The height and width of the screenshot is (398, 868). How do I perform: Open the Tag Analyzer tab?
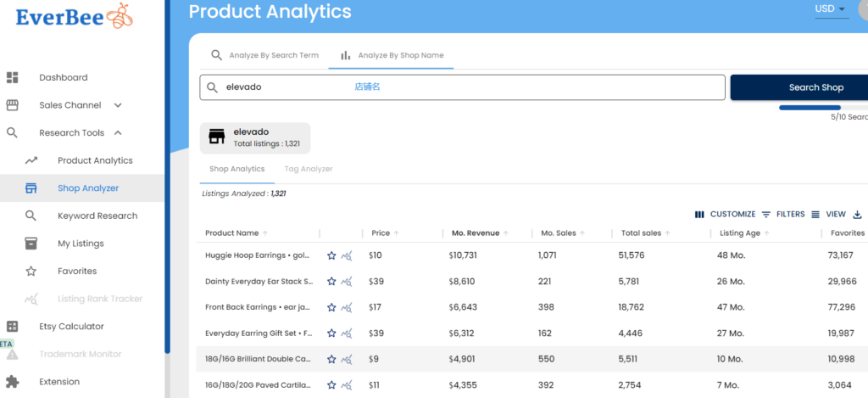[x=309, y=169]
